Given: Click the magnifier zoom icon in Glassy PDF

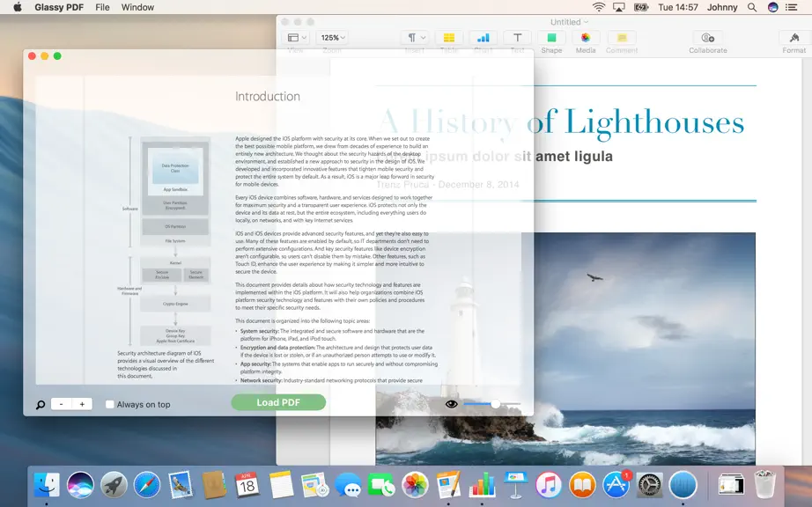Looking at the screenshot, I should pos(41,405).
